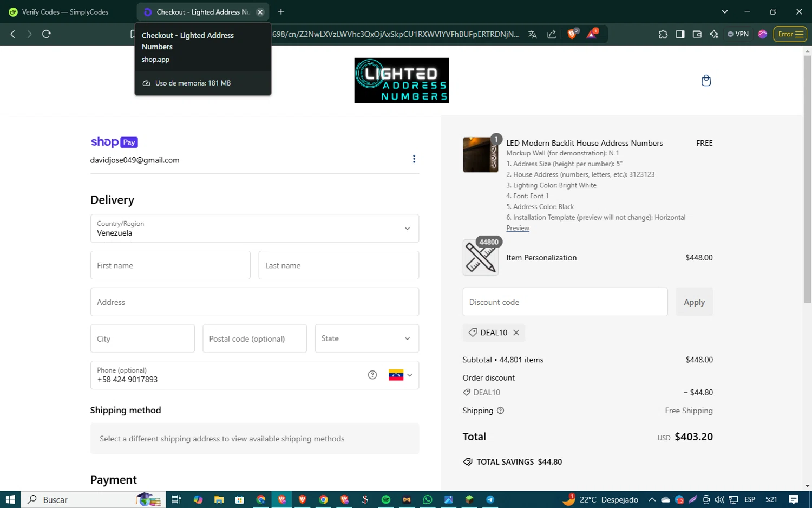Go back using the back arrow
This screenshot has width=812, height=508.
tap(13, 34)
